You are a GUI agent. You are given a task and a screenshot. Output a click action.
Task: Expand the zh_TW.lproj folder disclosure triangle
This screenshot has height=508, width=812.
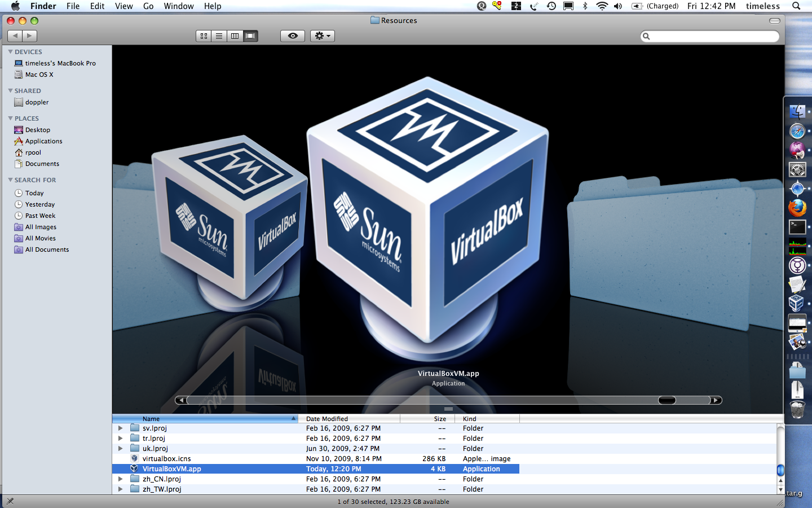(x=120, y=489)
